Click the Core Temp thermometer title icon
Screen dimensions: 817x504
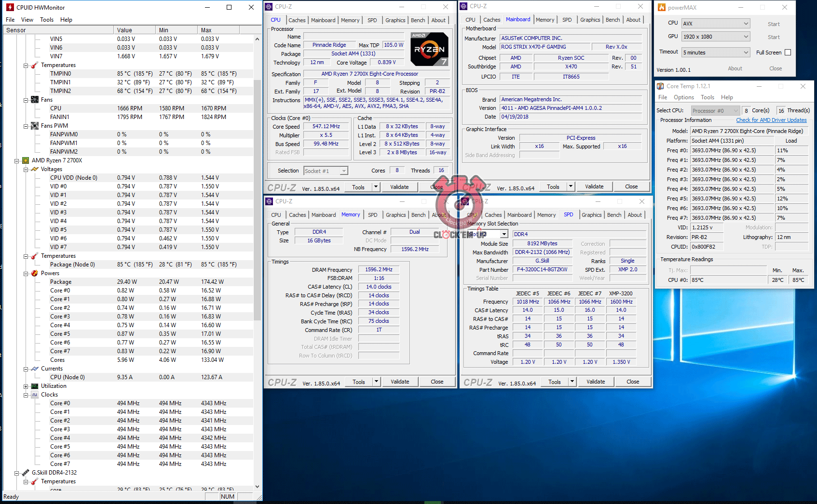(x=660, y=86)
